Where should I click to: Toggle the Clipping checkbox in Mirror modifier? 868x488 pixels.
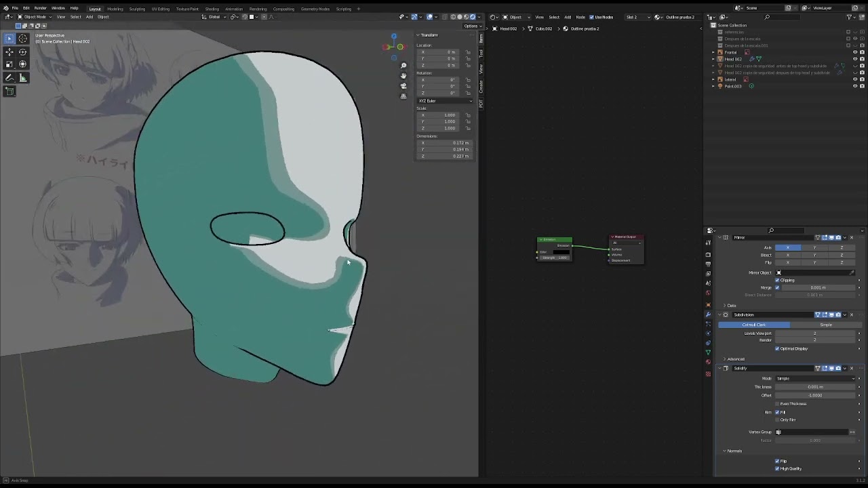(x=778, y=280)
